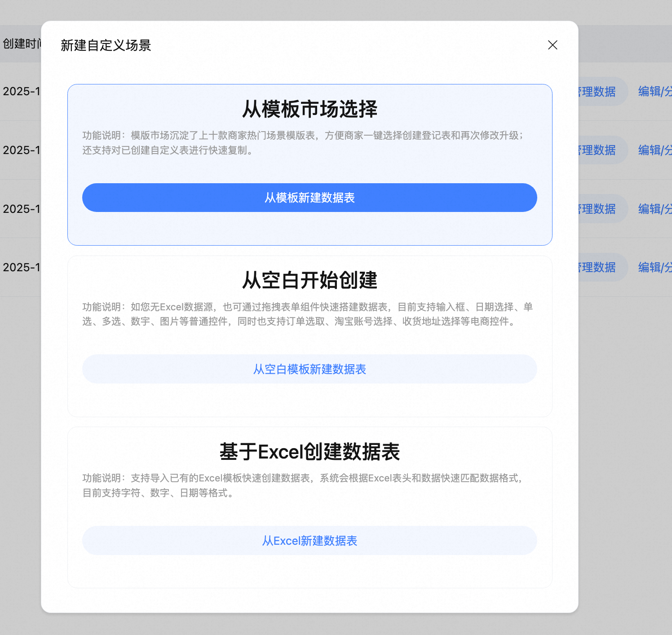Close the 新建自定义场景 dialog

[x=553, y=45]
